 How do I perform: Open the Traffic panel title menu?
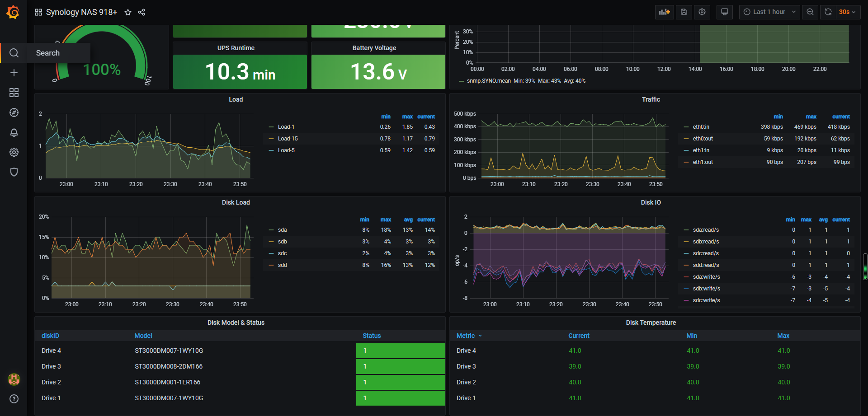pyautogui.click(x=651, y=99)
